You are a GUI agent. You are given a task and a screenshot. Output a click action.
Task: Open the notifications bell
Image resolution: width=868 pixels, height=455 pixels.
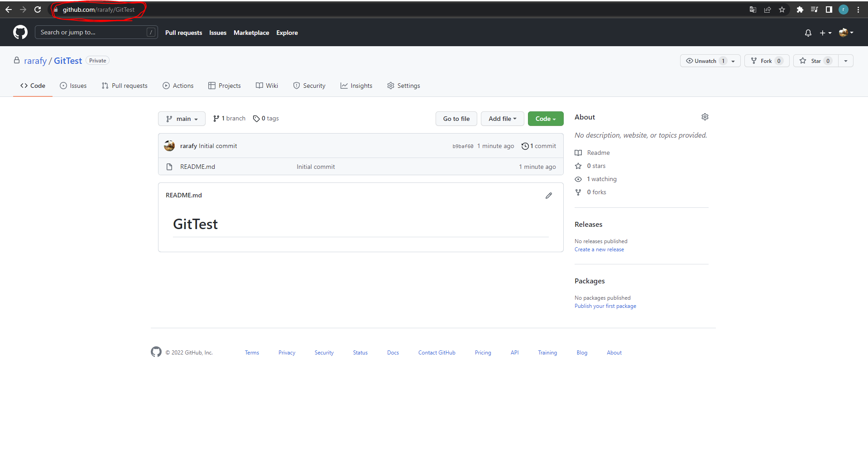808,33
